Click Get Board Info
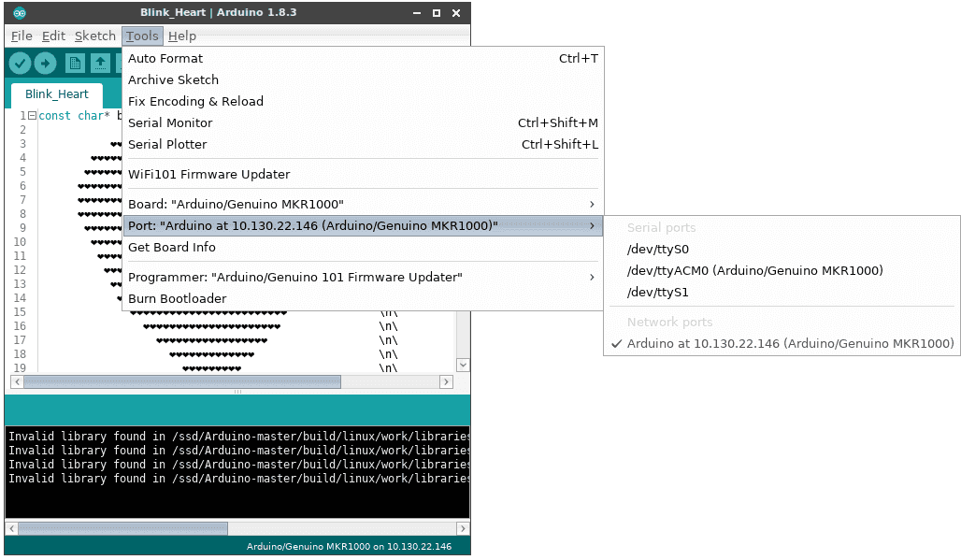Image resolution: width=961 pixels, height=560 pixels. click(172, 248)
